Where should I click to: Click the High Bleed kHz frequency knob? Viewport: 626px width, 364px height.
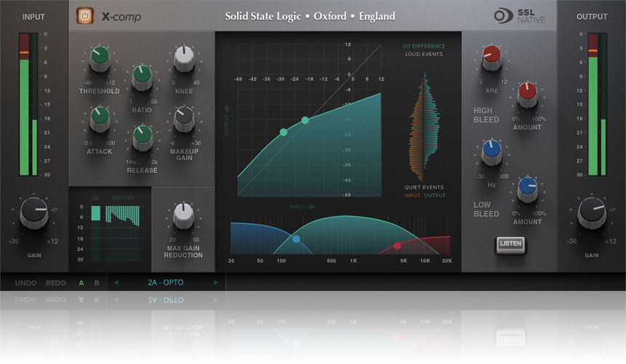point(491,58)
